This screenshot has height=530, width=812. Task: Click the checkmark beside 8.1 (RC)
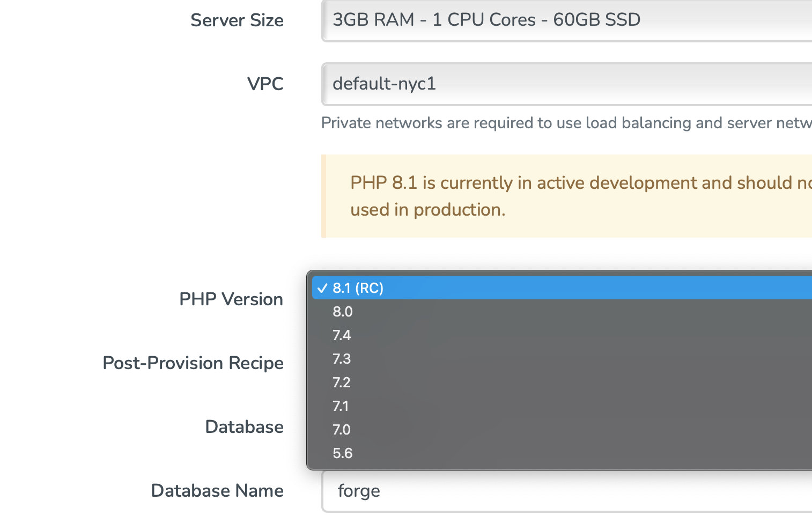click(x=322, y=288)
